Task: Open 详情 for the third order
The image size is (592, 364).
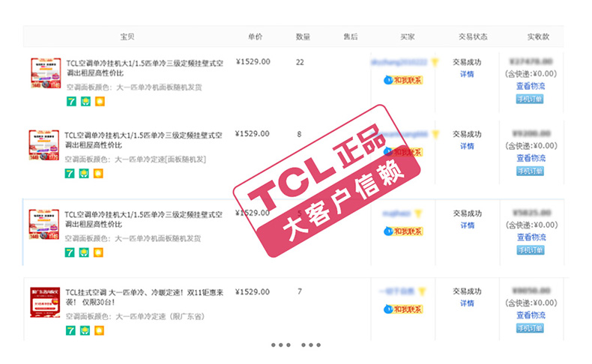Action: pyautogui.click(x=468, y=225)
